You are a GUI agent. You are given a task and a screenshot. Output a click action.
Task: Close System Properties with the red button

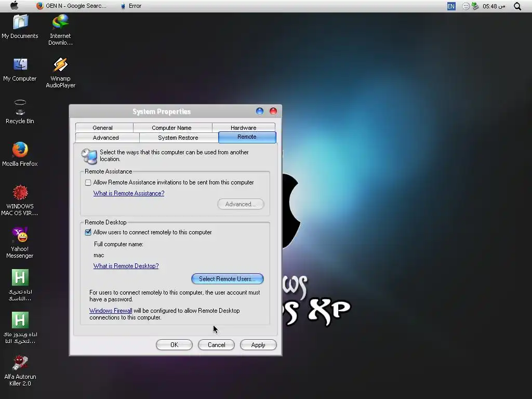[273, 111]
